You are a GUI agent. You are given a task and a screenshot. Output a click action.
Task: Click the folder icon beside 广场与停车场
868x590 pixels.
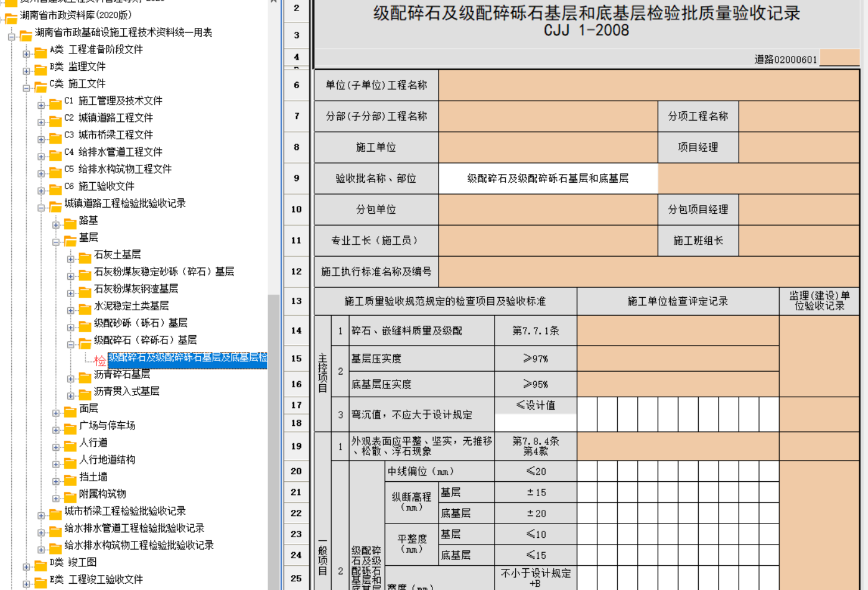(70, 428)
